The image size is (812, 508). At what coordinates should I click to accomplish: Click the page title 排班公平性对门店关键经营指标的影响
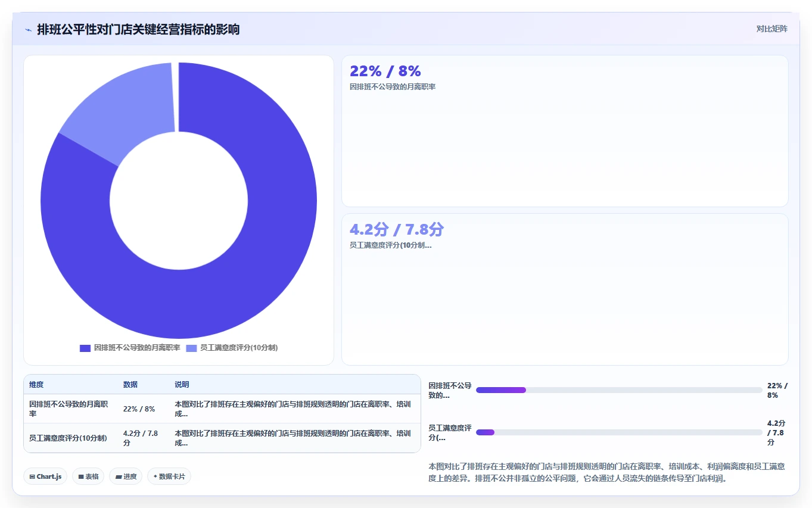click(138, 29)
